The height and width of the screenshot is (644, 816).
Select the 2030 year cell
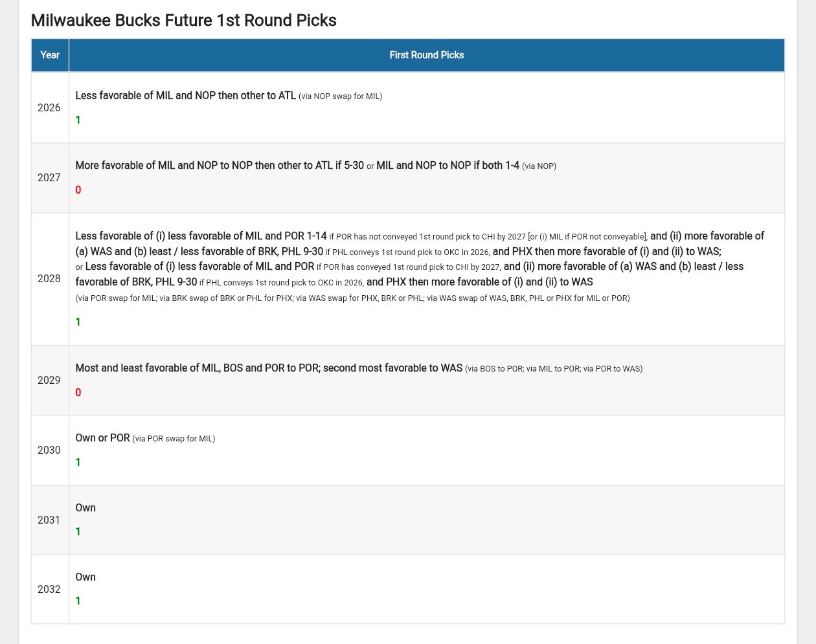[49, 450]
